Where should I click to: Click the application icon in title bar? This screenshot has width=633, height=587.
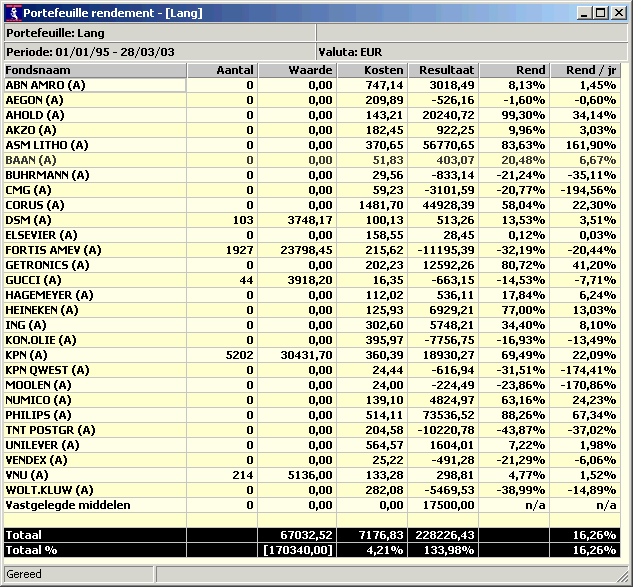coord(14,13)
